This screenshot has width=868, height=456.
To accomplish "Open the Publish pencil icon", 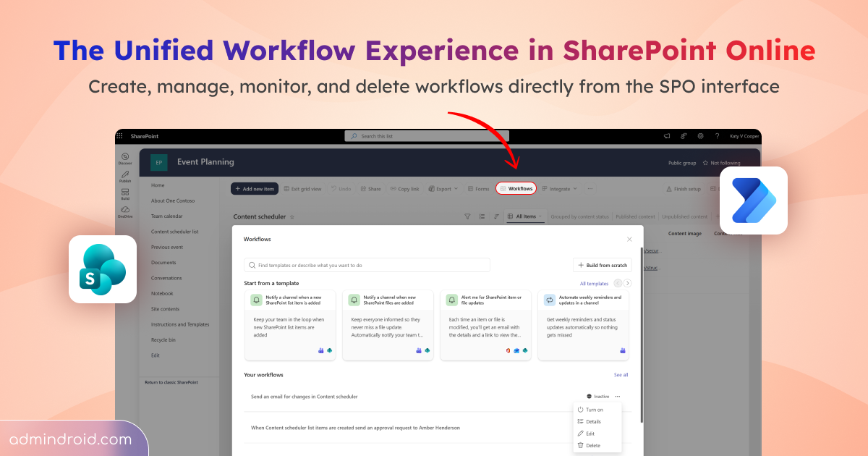I will tap(125, 177).
